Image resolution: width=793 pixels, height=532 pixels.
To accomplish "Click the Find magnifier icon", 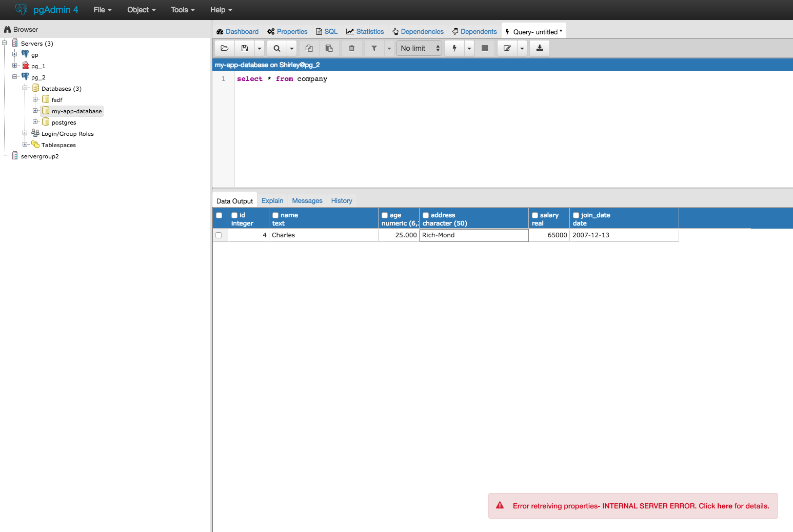I will 277,48.
